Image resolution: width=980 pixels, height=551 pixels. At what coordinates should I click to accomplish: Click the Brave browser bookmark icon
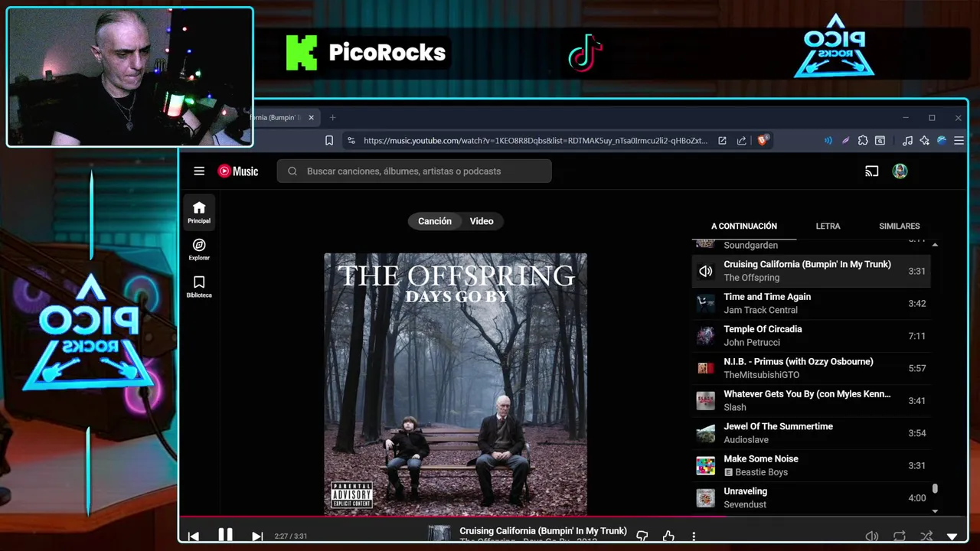(329, 141)
